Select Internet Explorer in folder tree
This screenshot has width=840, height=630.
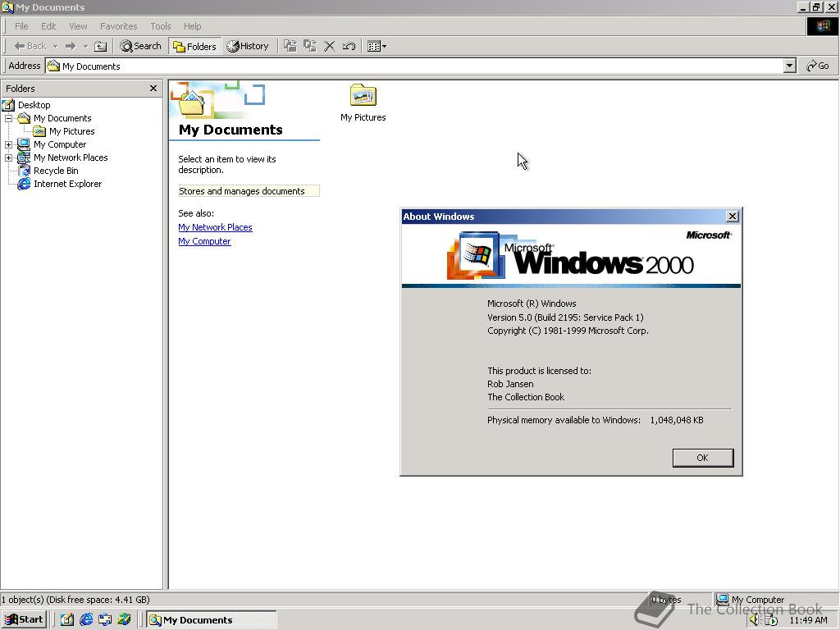tap(67, 184)
